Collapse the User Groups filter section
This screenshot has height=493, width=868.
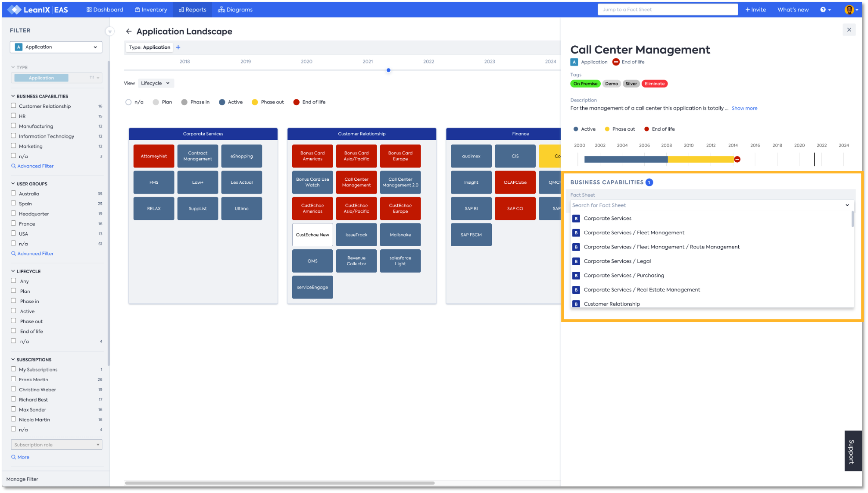point(13,184)
